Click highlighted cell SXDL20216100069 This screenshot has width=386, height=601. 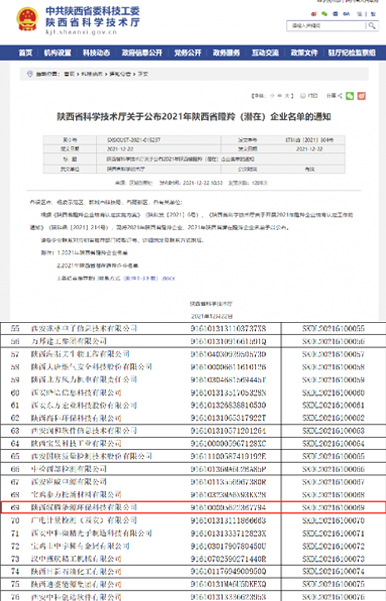tap(333, 507)
